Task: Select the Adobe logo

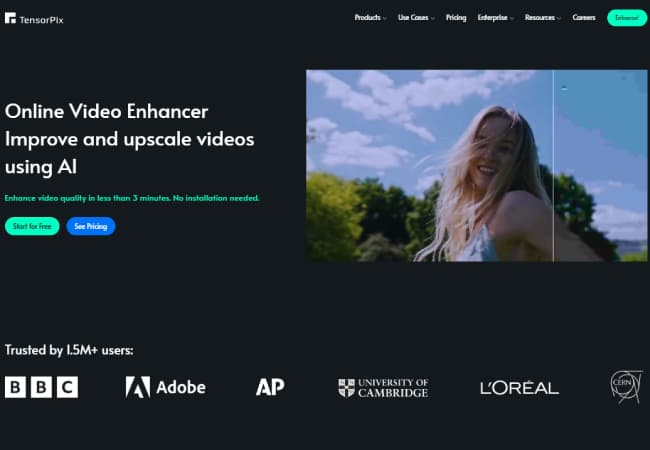Action: click(165, 387)
